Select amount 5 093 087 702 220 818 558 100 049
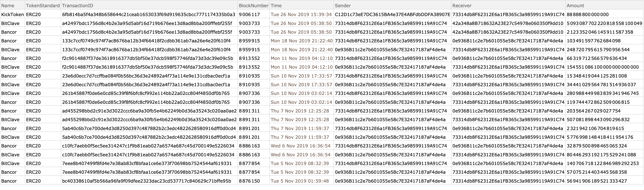644x190 pixels. (x=604, y=23)
